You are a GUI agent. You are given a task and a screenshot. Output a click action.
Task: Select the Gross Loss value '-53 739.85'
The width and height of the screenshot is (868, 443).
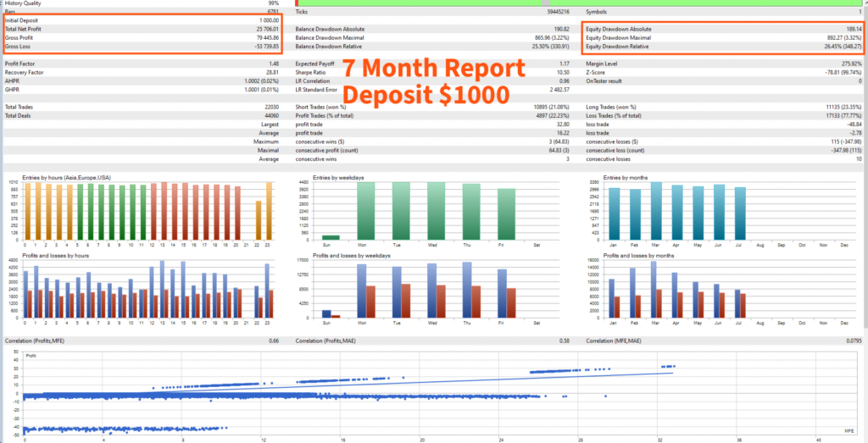266,47
